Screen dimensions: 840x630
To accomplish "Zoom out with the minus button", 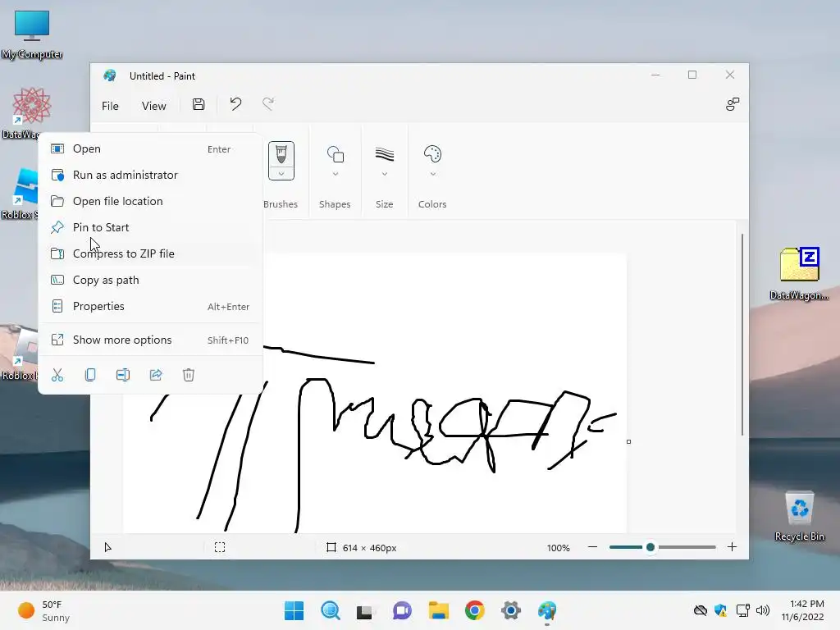I will (x=592, y=547).
